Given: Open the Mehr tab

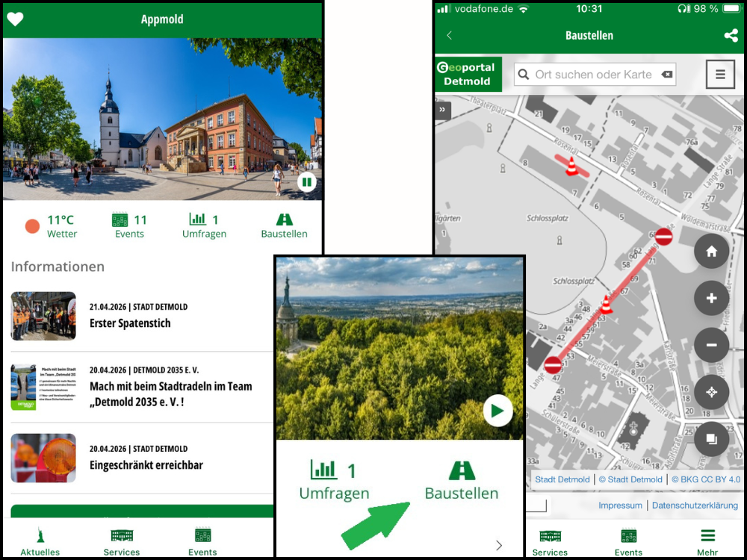Looking at the screenshot, I should pos(707,541).
